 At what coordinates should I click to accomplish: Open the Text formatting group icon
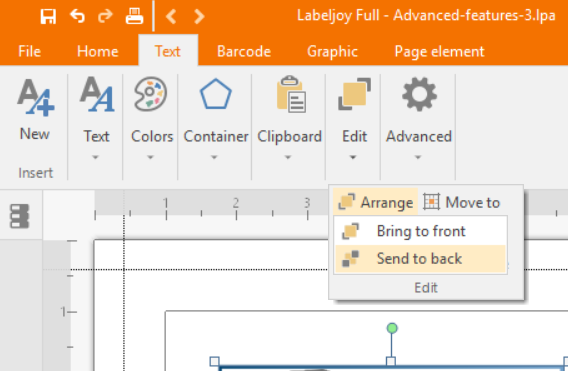[97, 94]
